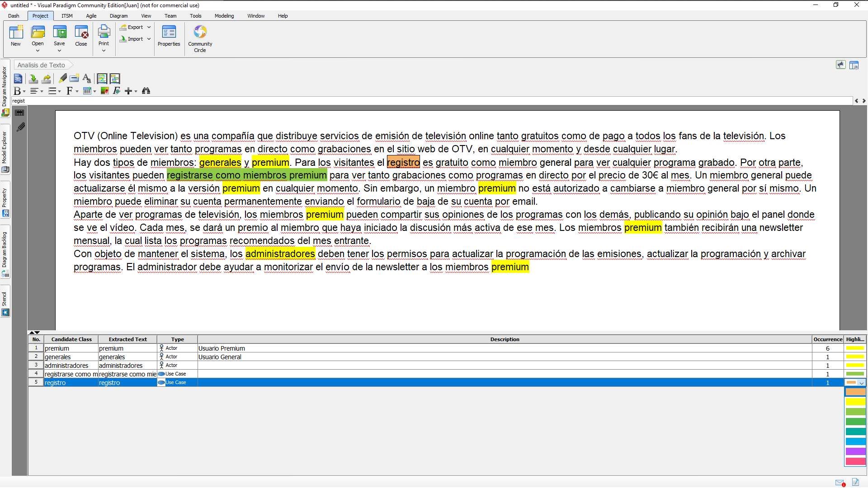Switch to the Modeling ribbon tab
The height and width of the screenshot is (488, 868).
tap(224, 16)
